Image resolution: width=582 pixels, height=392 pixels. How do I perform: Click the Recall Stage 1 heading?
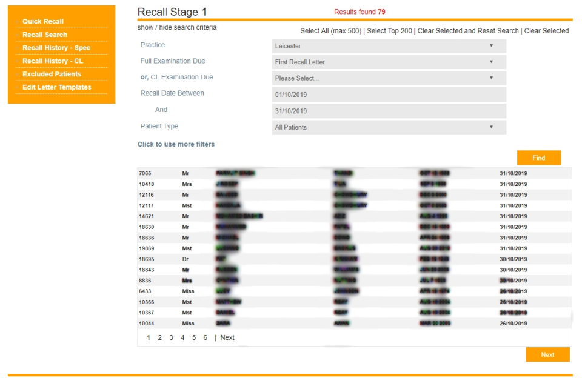point(172,12)
